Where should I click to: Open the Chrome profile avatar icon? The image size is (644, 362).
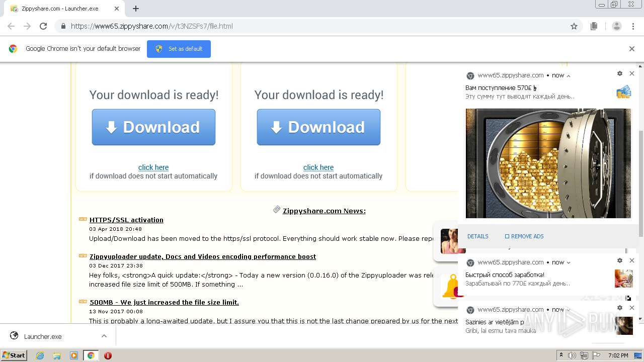pos(617,26)
